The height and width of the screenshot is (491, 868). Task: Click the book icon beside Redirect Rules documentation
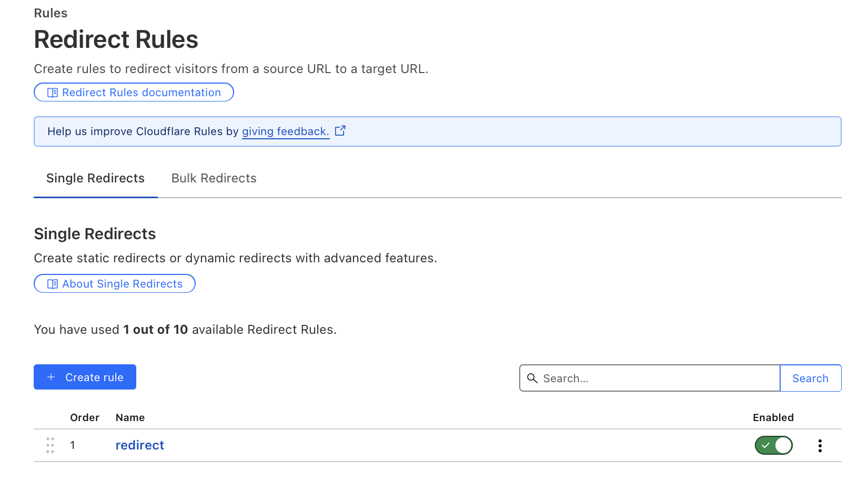tap(53, 93)
